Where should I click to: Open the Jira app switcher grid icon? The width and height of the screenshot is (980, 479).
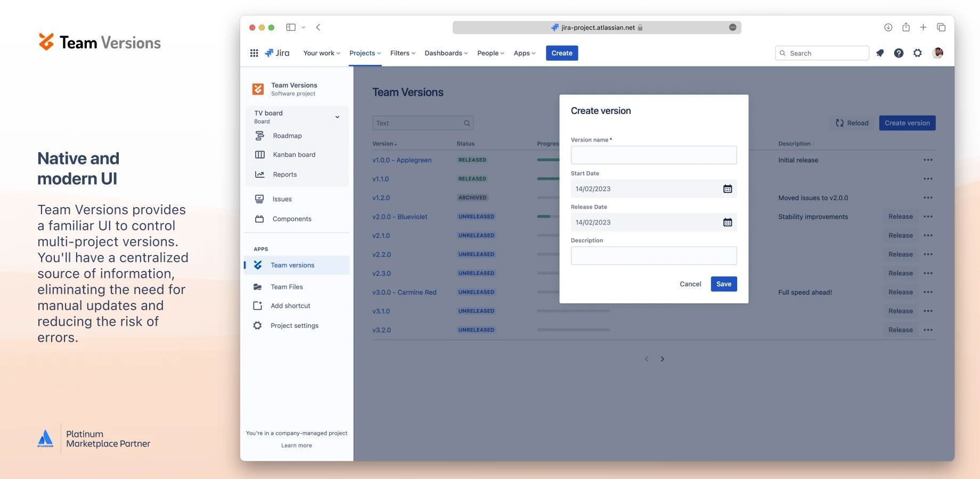click(254, 53)
